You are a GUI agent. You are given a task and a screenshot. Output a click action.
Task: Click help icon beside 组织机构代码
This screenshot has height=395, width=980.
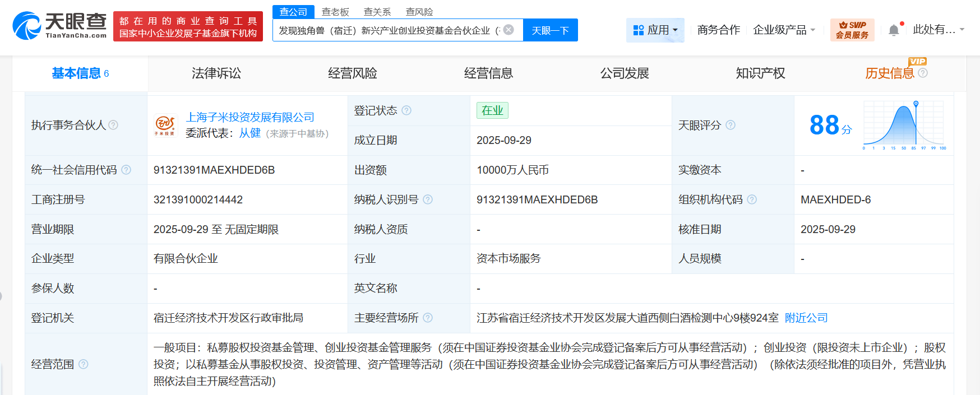click(752, 199)
